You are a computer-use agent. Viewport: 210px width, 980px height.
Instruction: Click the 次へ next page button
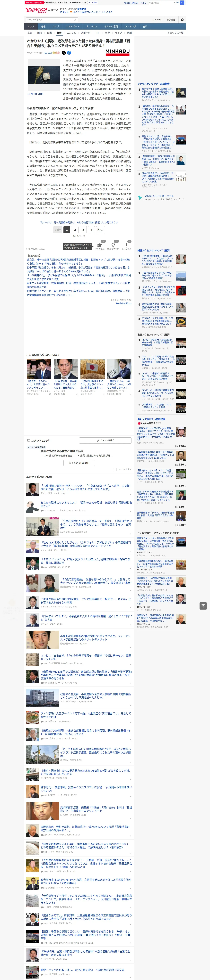[x=100, y=230]
